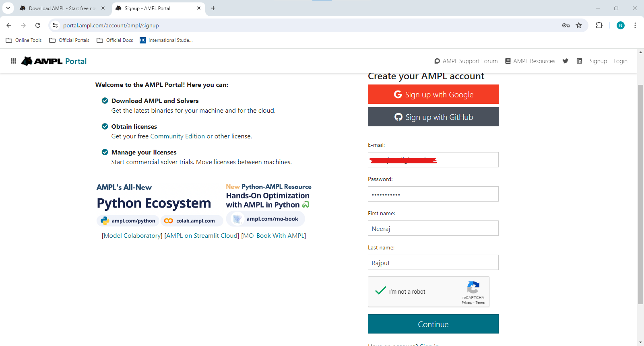Viewport: 644px width, 346px height.
Task: Reload the current page
Action: (x=38, y=25)
